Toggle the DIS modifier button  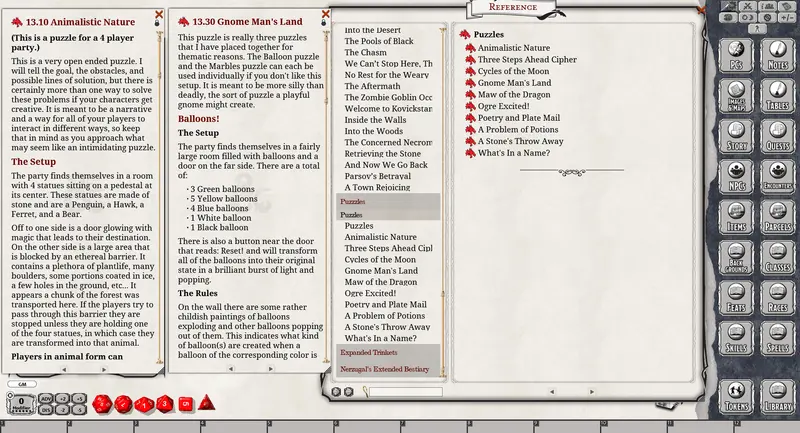coord(45,410)
